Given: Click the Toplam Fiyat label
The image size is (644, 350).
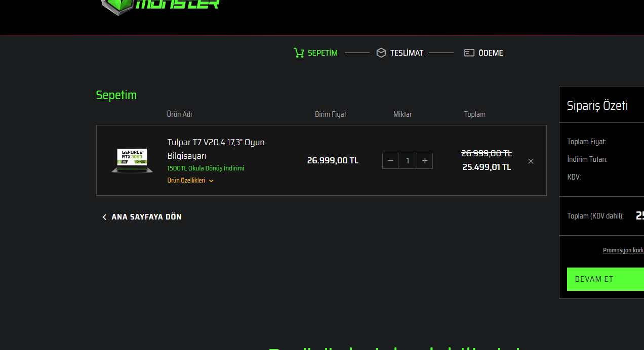Looking at the screenshot, I should click(587, 142).
